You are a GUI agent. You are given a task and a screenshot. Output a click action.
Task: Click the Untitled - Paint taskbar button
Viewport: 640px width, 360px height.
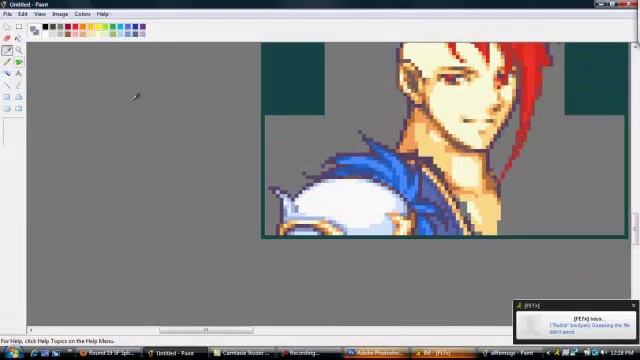176,353
